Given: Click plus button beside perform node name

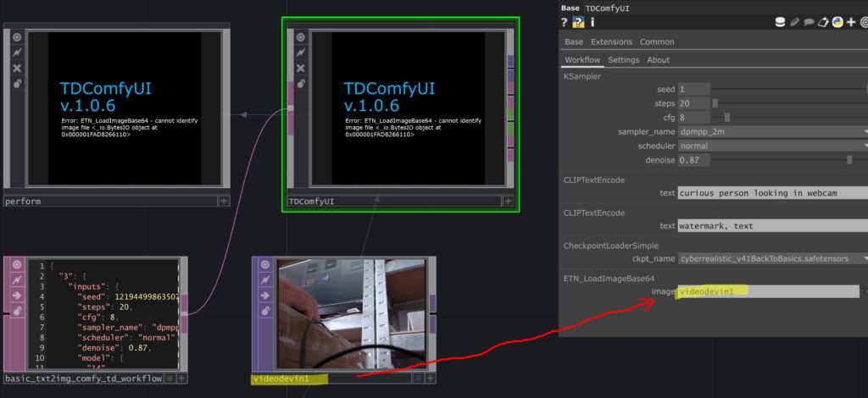Looking at the screenshot, I should click(224, 202).
